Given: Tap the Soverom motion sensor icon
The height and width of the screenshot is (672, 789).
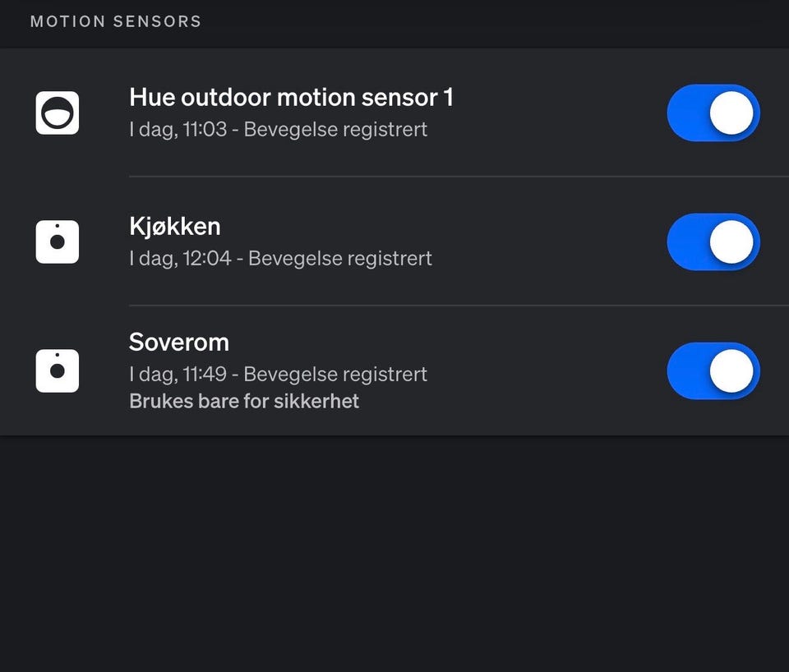Looking at the screenshot, I should [x=58, y=371].
